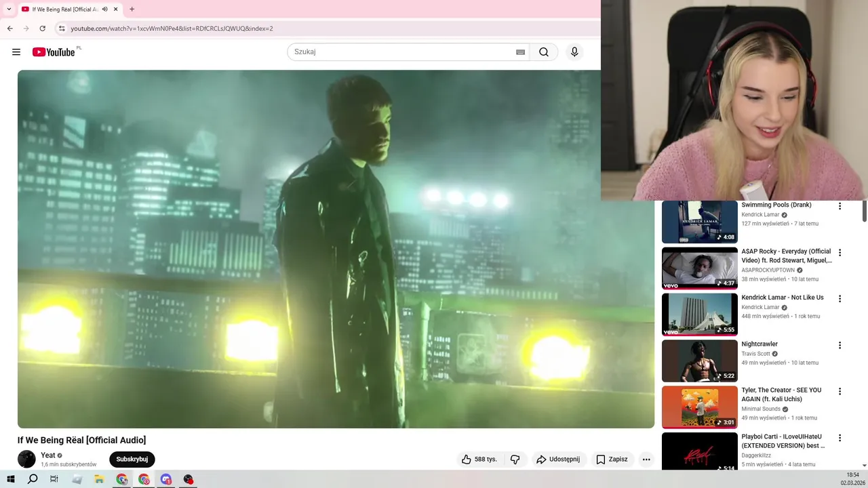Share video using Udostępnij button
This screenshot has height=488, width=868.
558,460
